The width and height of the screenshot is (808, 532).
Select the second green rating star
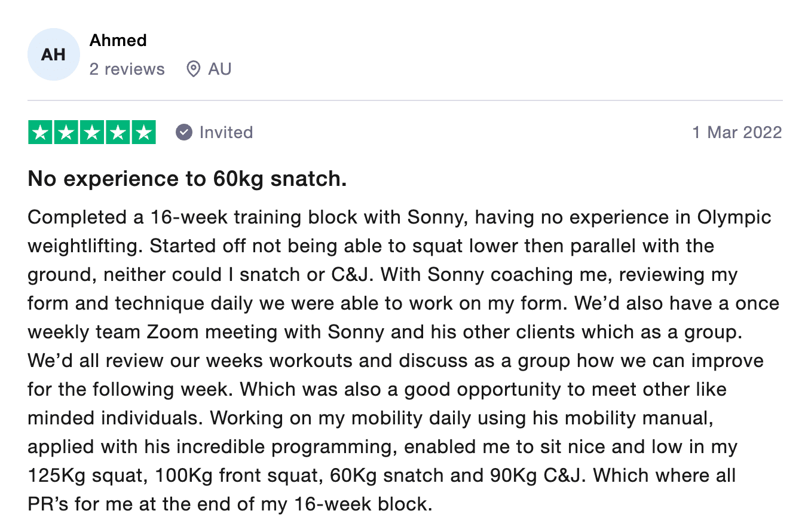point(66,132)
